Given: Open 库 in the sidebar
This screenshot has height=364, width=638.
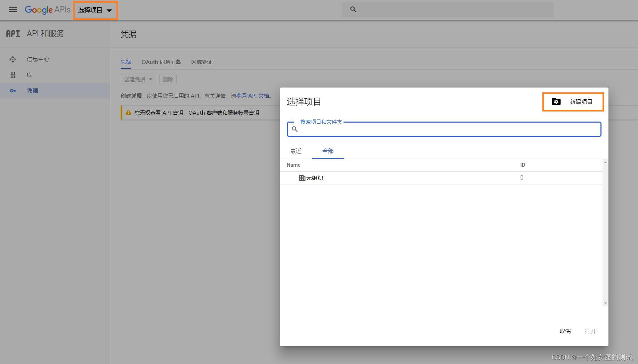Looking at the screenshot, I should [x=55, y=75].
